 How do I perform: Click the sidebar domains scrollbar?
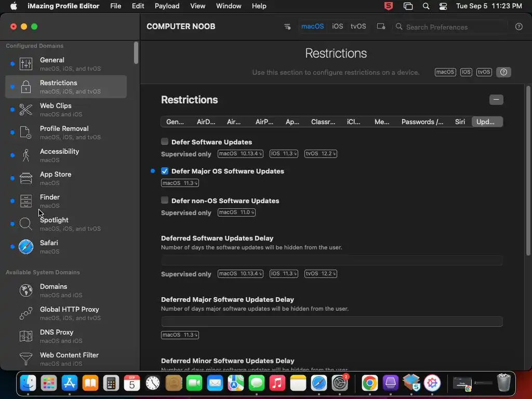pos(136,52)
